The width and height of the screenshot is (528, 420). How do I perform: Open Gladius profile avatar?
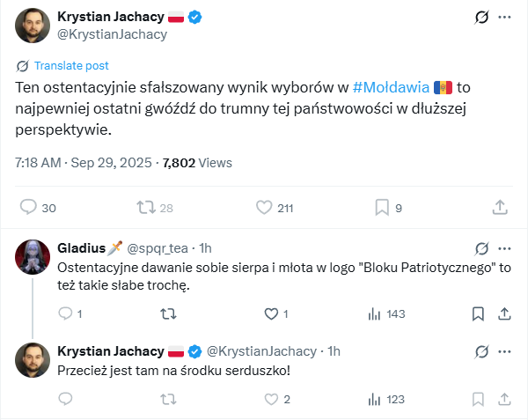pos(30,255)
